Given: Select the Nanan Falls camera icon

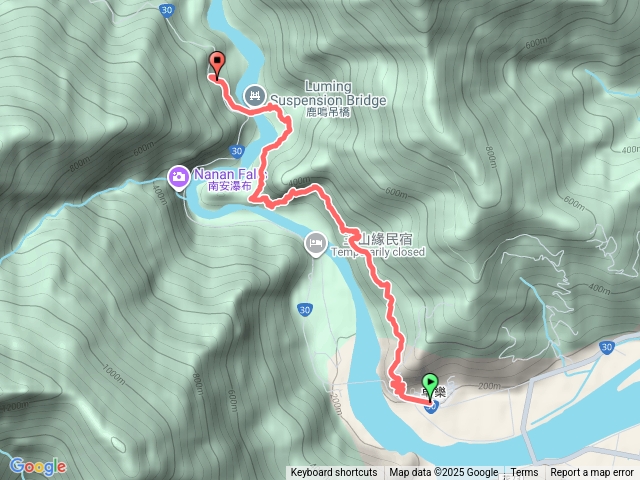Looking at the screenshot, I should pos(178,178).
